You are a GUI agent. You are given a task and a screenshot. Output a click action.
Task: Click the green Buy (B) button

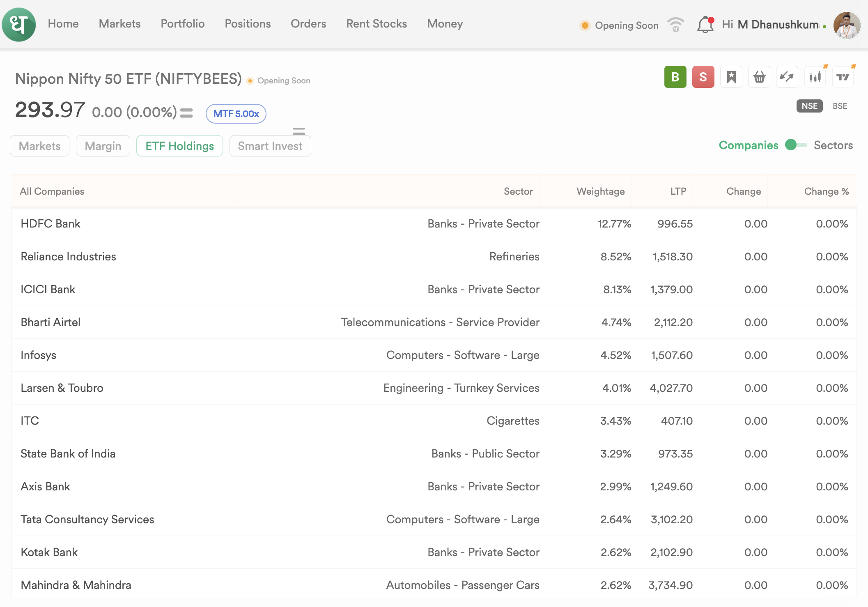pos(675,77)
